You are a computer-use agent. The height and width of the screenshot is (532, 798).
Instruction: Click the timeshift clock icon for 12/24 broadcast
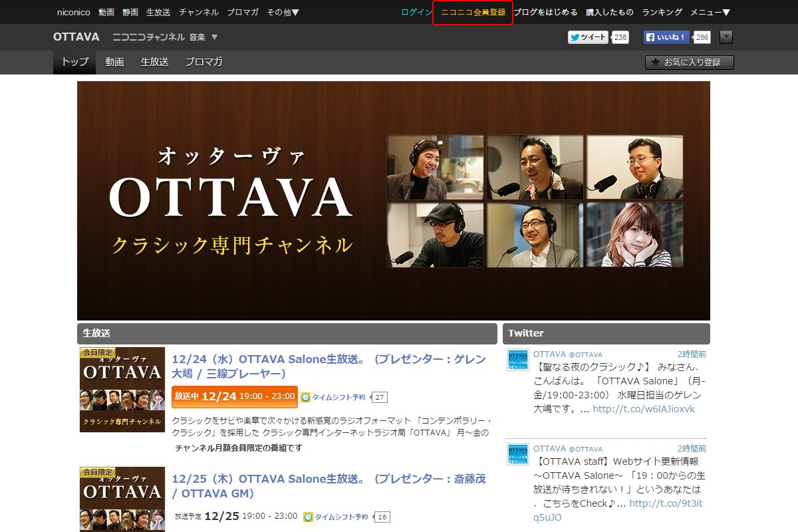coord(306,397)
